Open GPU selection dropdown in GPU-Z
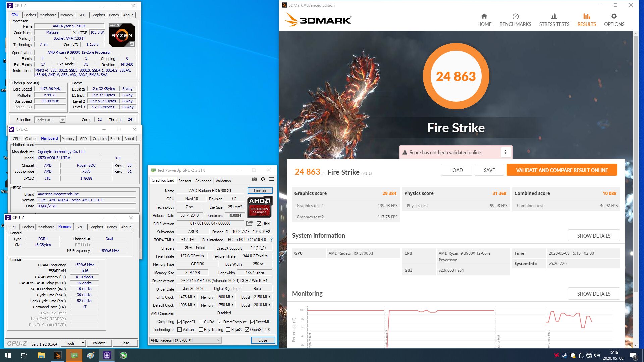 click(x=185, y=340)
